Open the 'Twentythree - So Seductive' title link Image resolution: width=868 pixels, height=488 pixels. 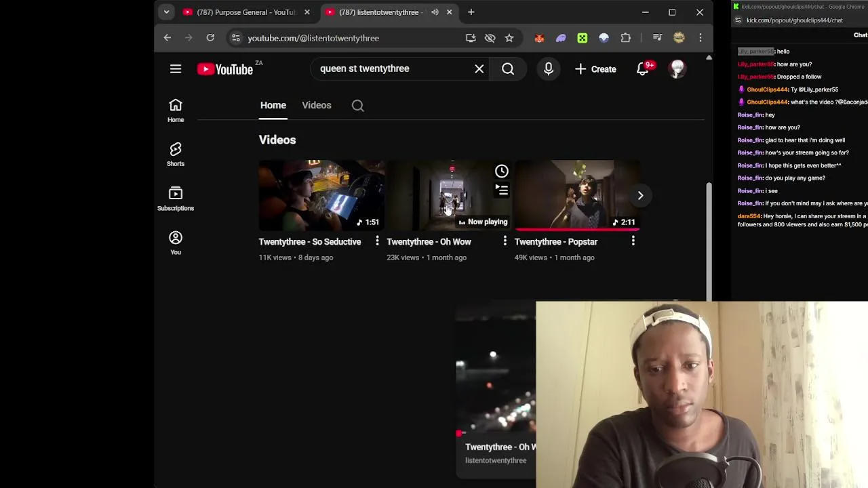pyautogui.click(x=310, y=242)
